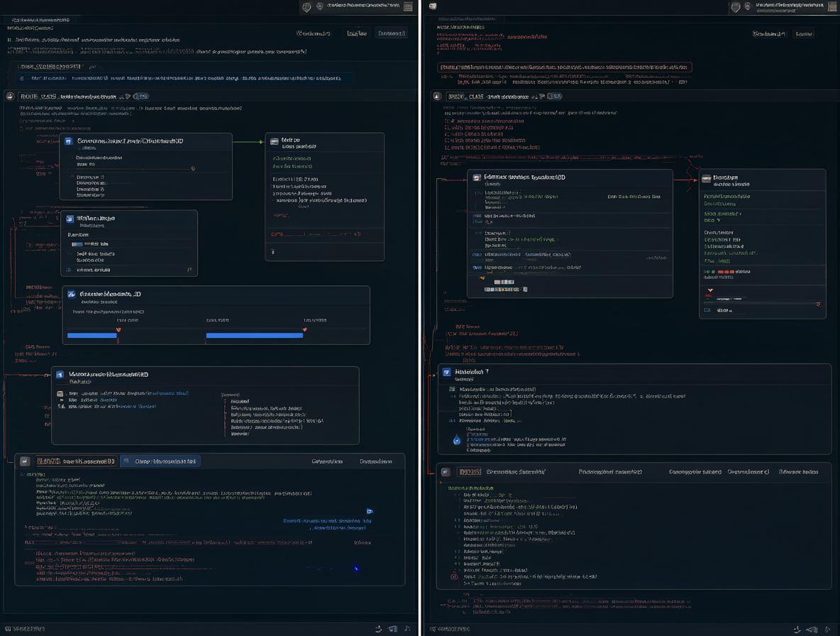
Task: Open the menu icon at left pane's top-right corner
Action: point(408,6)
